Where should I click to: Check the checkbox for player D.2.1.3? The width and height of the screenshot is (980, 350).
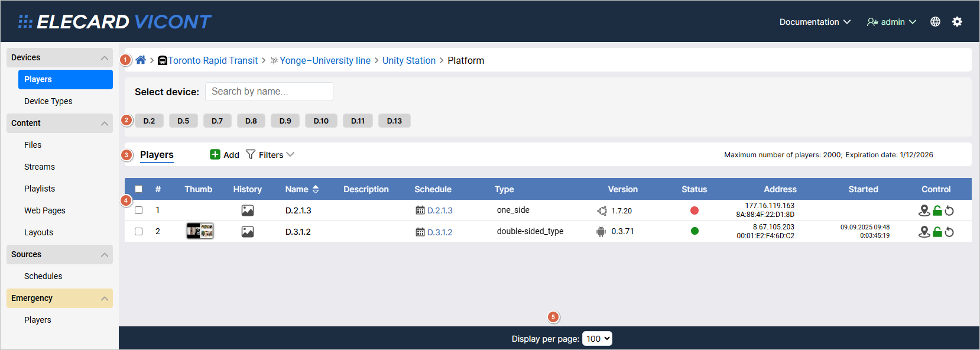[139, 210]
